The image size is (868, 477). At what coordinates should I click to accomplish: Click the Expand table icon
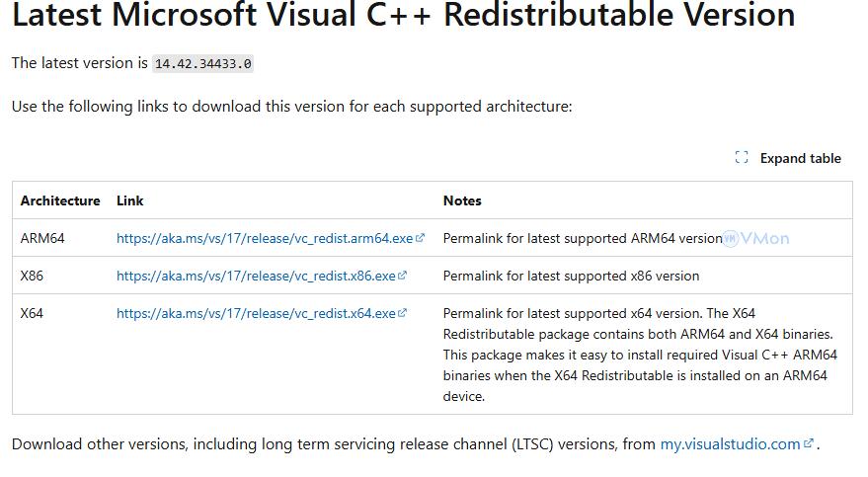(742, 158)
